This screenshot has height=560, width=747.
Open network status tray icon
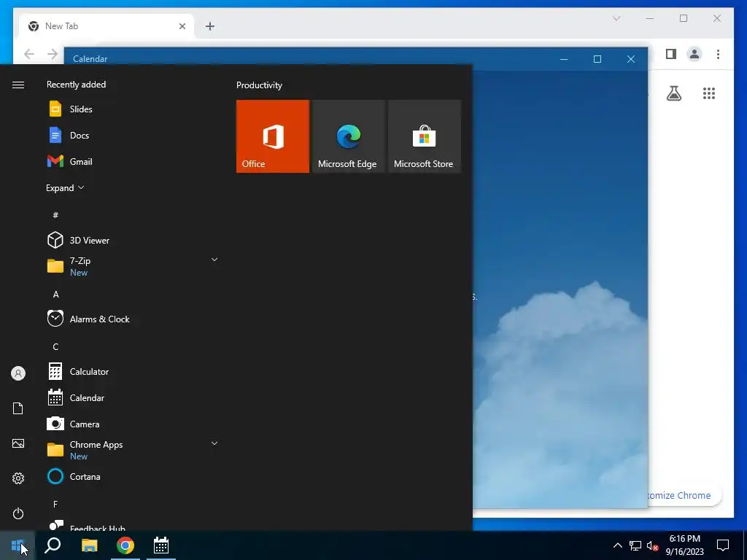click(x=635, y=545)
